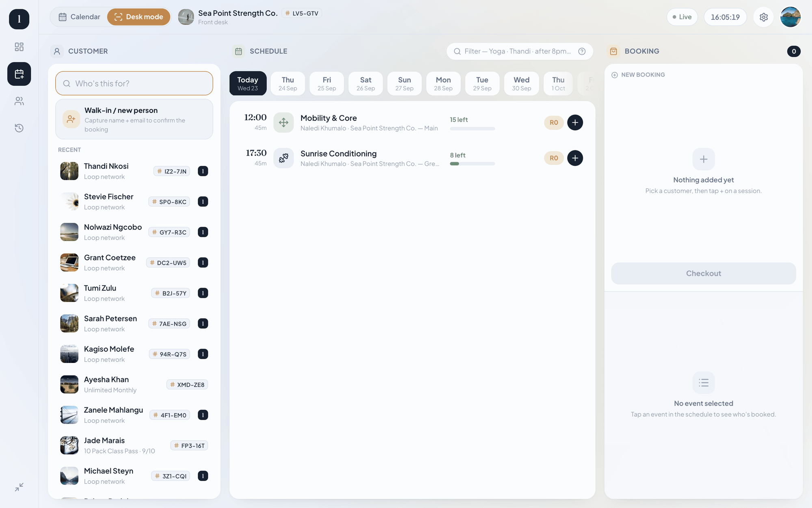Add Sunrise Conditioning session with plus
This screenshot has height=508, width=812.
click(x=575, y=158)
